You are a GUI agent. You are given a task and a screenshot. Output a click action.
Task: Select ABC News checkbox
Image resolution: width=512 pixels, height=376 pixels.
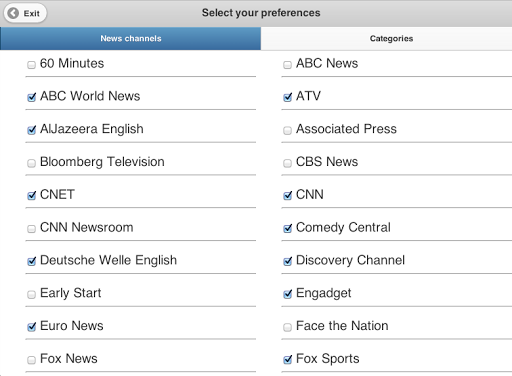pos(287,64)
